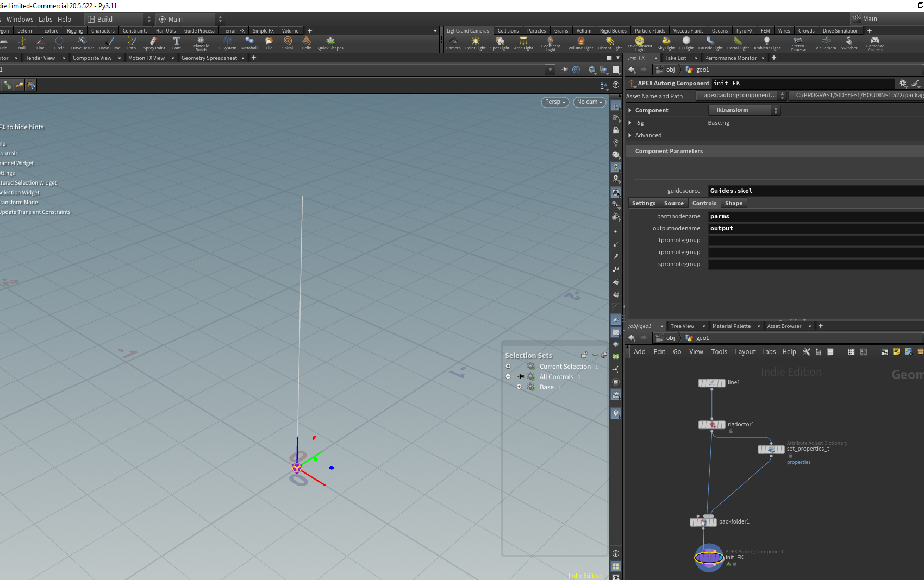
Task: Click the parmnodename input field
Action: tap(816, 216)
